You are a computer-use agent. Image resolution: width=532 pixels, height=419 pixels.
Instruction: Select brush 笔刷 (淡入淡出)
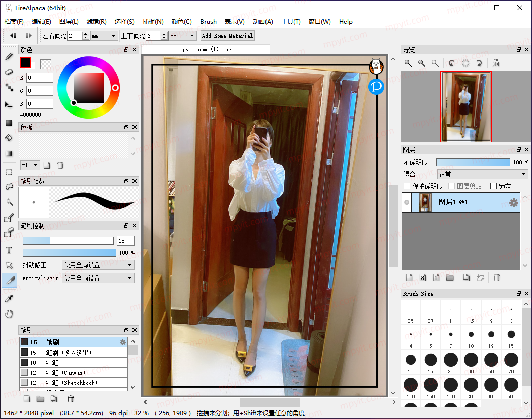click(x=73, y=353)
